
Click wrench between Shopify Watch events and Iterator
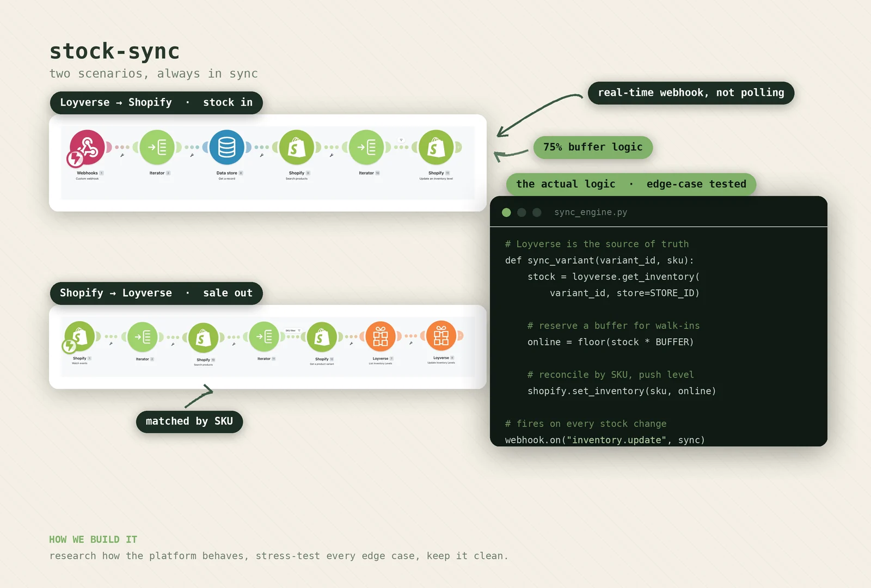pos(111,344)
